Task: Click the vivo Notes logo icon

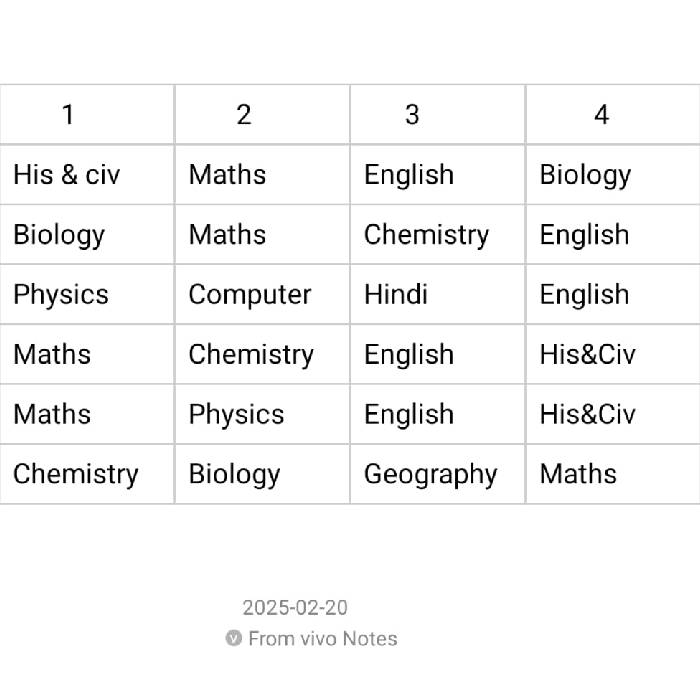Action: (x=233, y=638)
